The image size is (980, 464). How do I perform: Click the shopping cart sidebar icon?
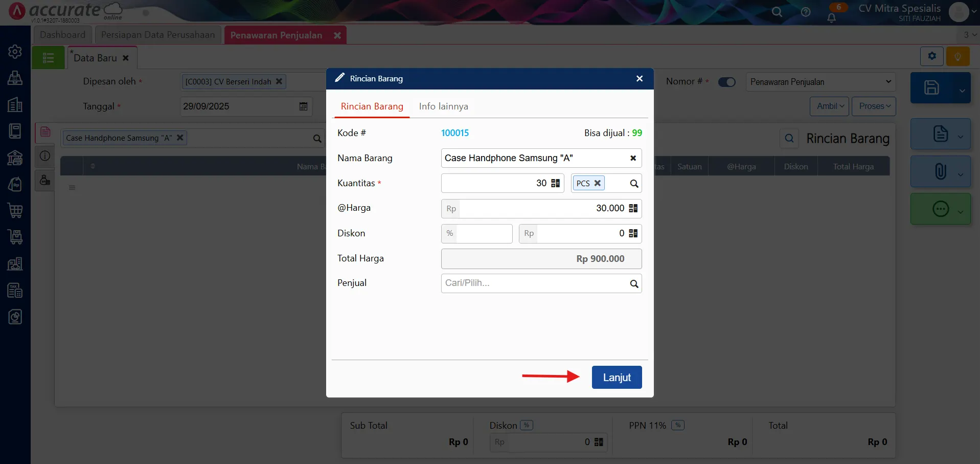click(15, 210)
